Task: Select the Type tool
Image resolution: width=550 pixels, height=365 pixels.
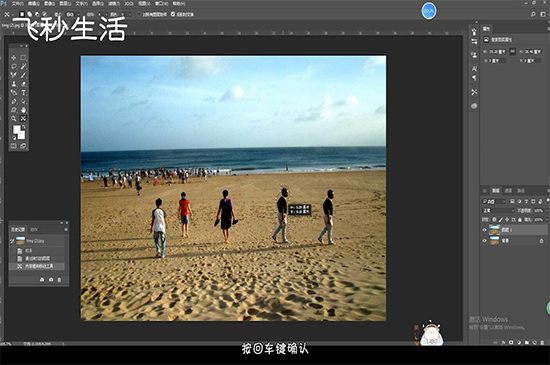Action: pos(23,92)
